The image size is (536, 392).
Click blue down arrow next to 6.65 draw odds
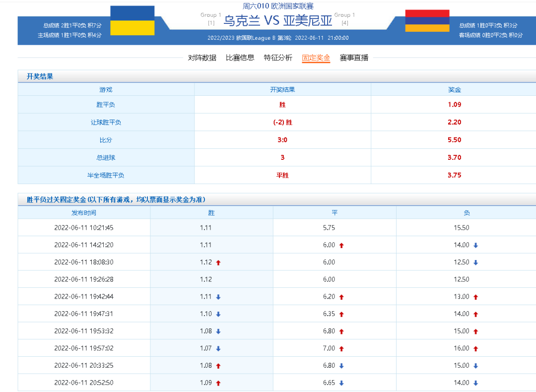click(341, 383)
